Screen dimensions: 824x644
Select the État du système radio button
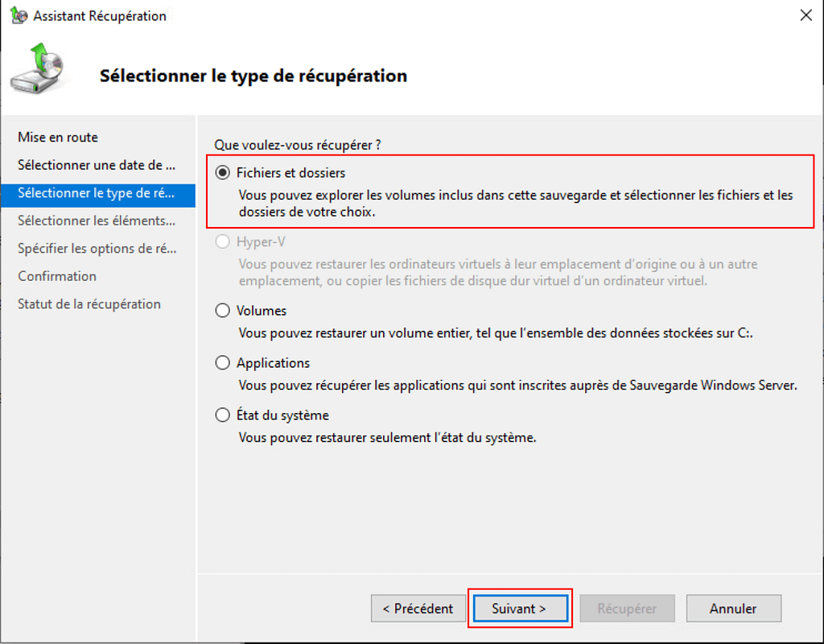click(223, 415)
